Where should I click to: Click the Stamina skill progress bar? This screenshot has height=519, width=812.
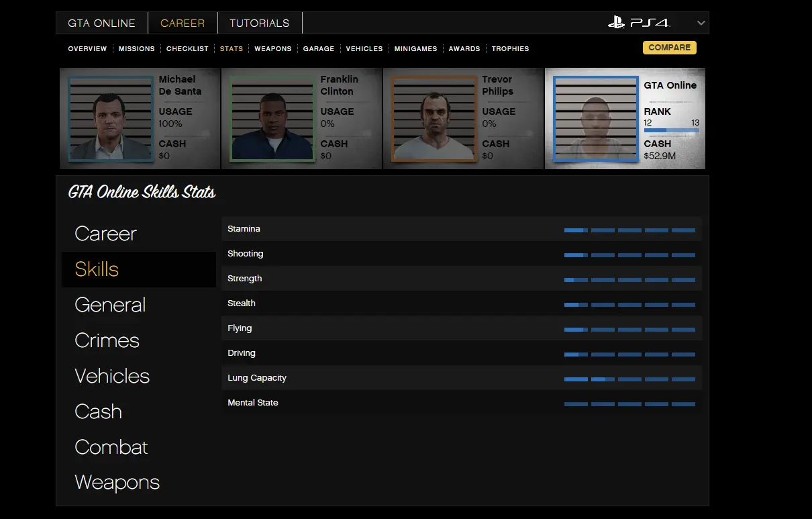[629, 230]
